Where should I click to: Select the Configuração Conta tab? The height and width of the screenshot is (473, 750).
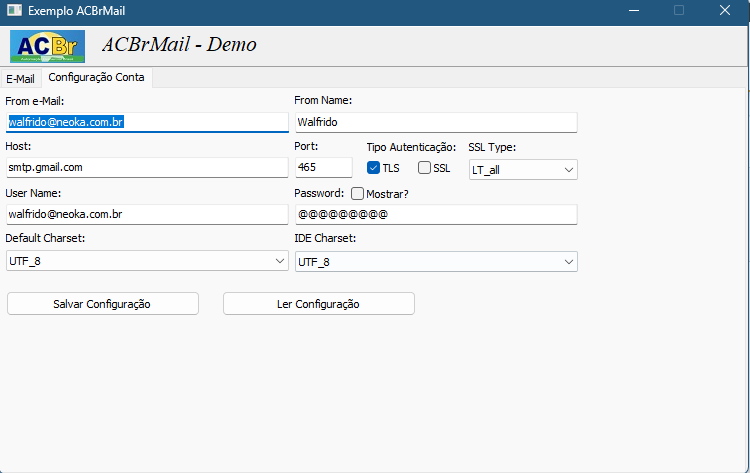[97, 77]
